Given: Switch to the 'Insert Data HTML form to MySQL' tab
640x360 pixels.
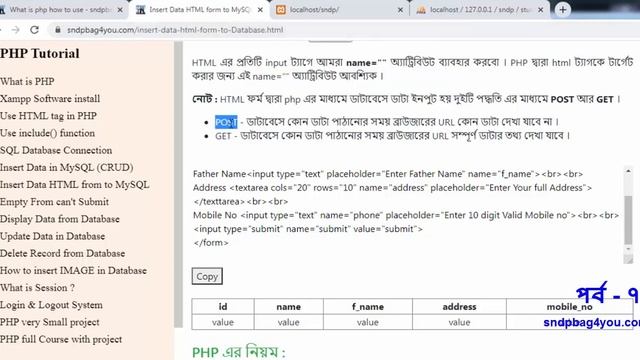Looking at the screenshot, I should coord(199,9).
